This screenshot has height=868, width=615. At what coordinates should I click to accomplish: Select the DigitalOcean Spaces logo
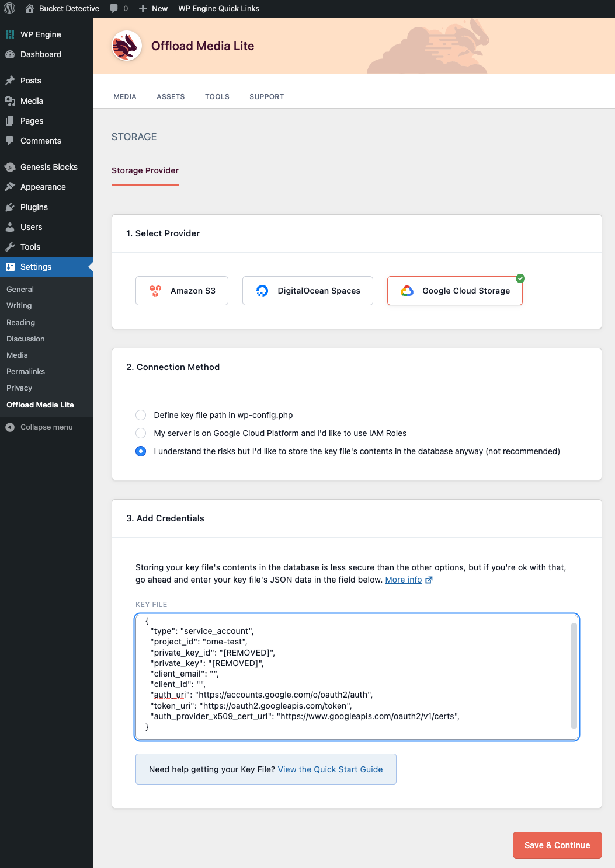(x=262, y=291)
